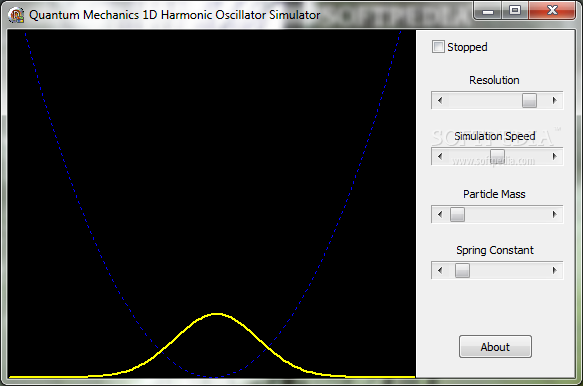
Task: Click the window title text
Action: (x=175, y=15)
